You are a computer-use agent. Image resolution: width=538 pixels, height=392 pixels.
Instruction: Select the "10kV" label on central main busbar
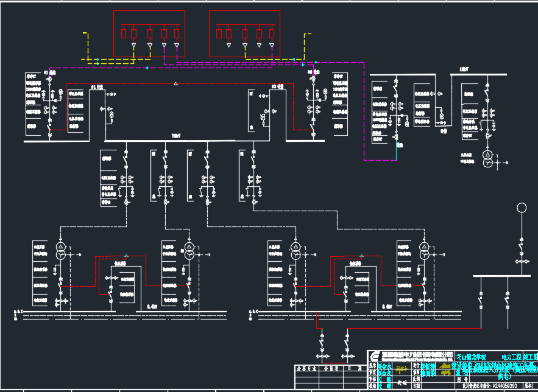click(176, 136)
